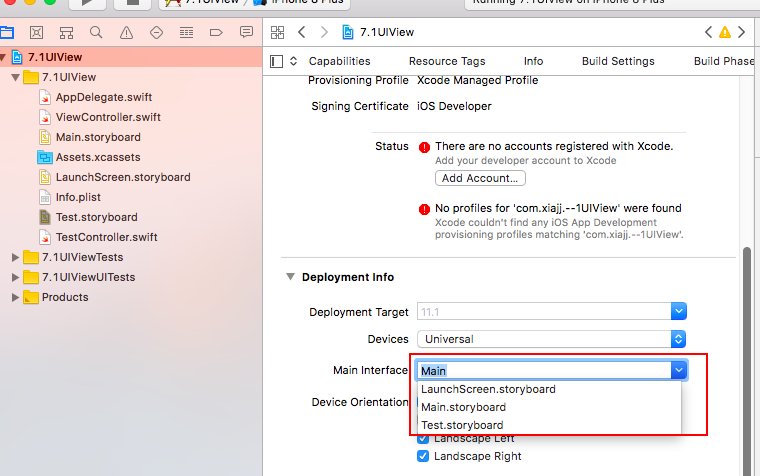760x476 pixels.
Task: Expand the 7.1UIViewTests folder
Action: point(15,257)
